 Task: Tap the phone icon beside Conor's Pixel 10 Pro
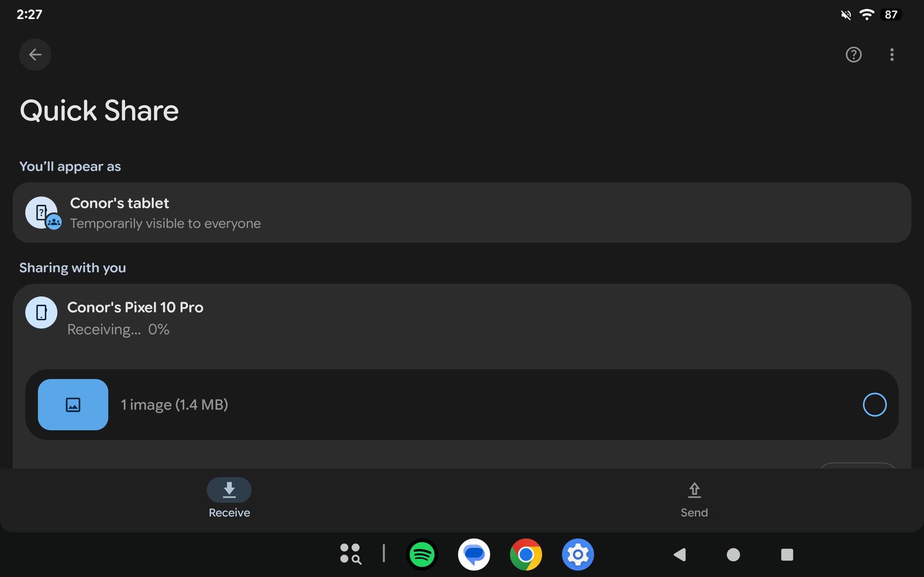41,312
